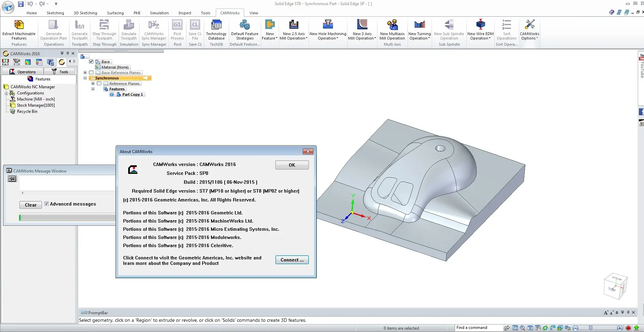This screenshot has width=644, height=332.
Task: Select the Features tab in CAMWorks panel
Action: (39, 79)
